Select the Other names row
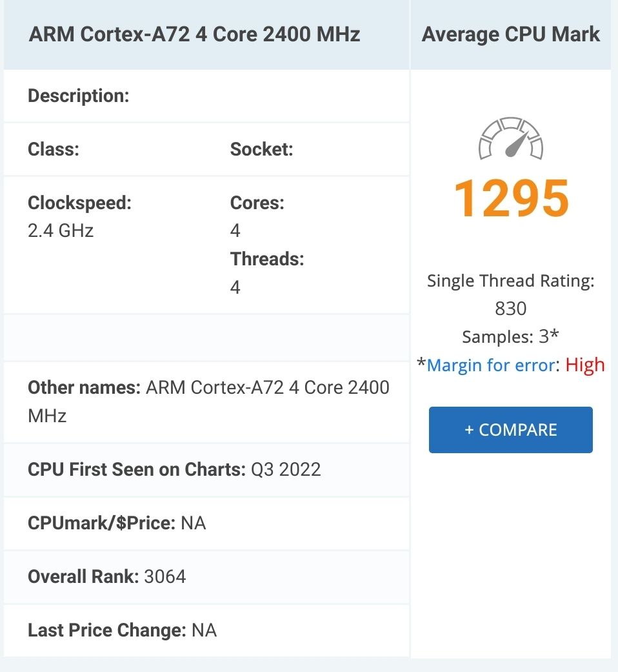Viewport: 618px width, 672px height. [208, 402]
